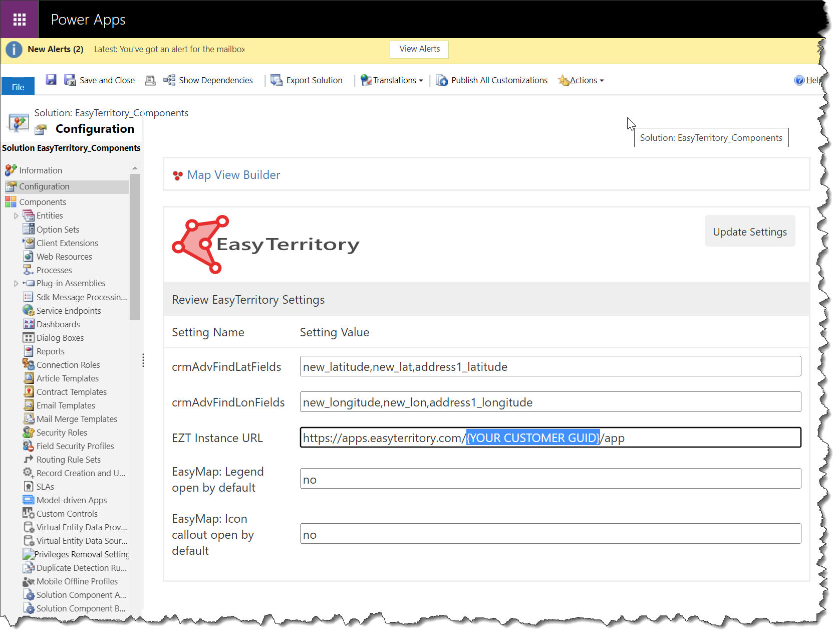Click the print preview icon
The height and width of the screenshot is (637, 840).
click(150, 80)
